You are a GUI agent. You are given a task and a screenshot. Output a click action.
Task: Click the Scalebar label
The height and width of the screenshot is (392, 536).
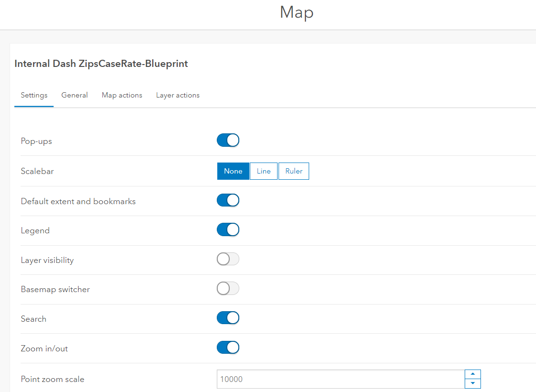coord(37,171)
